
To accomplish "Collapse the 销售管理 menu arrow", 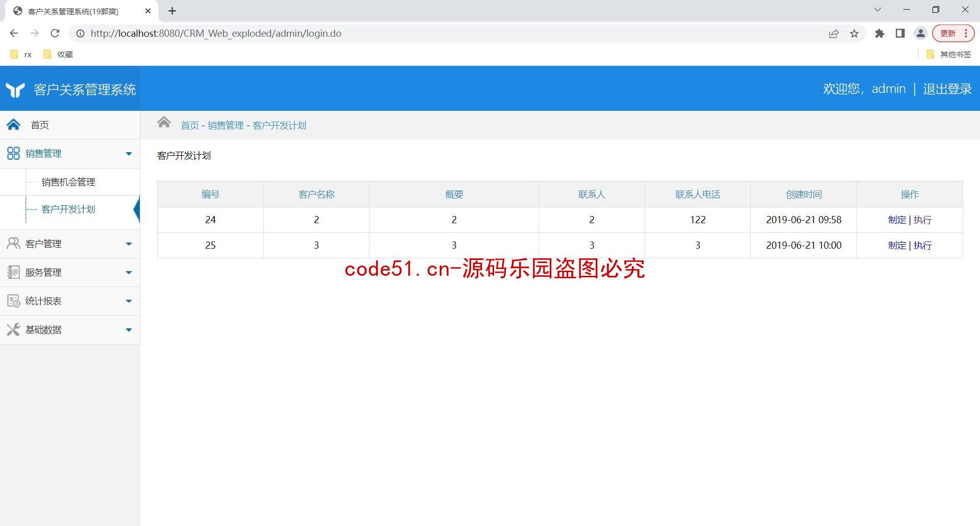I will pyautogui.click(x=129, y=154).
